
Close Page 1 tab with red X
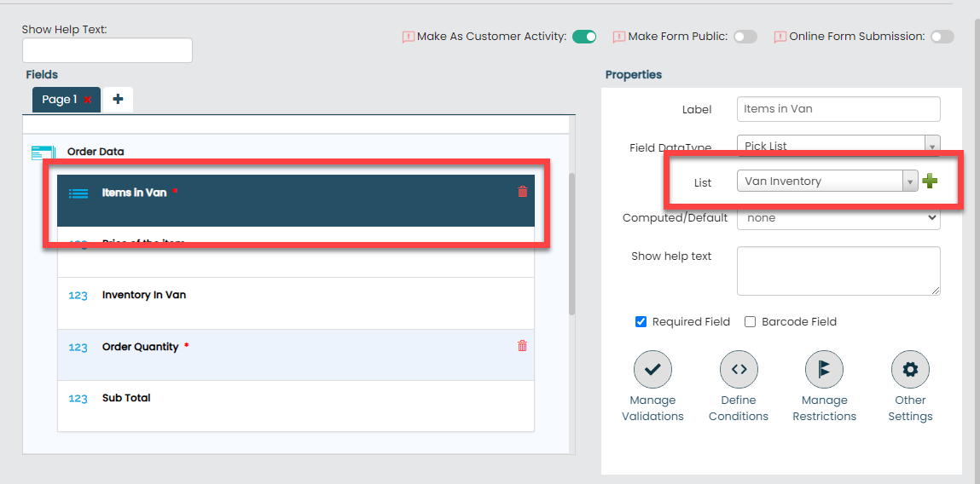pyautogui.click(x=88, y=101)
